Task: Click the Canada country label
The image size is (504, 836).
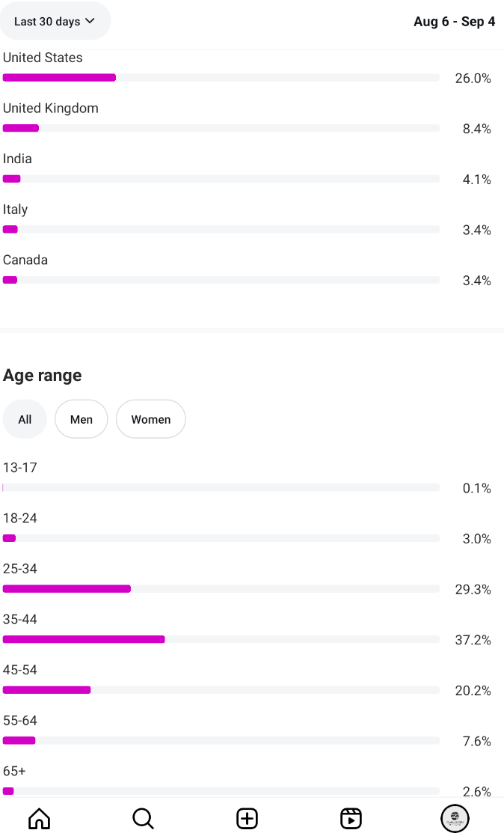Action: tap(25, 260)
